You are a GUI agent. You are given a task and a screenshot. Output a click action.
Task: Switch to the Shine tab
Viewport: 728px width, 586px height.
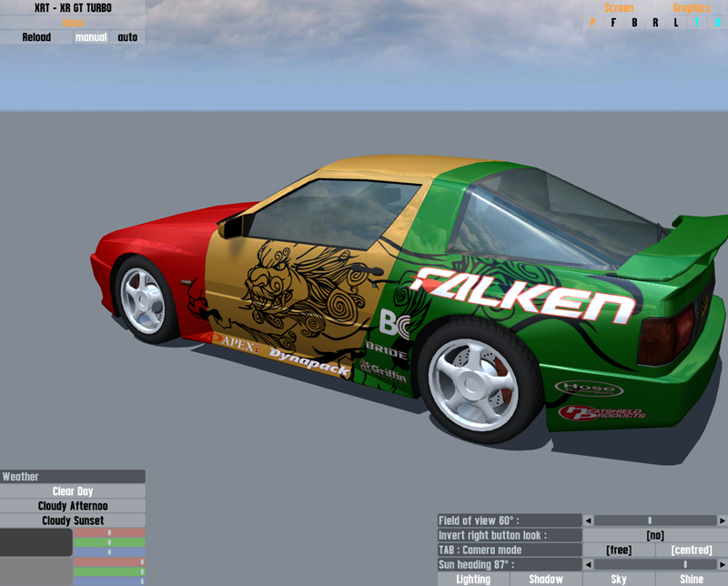tap(692, 579)
